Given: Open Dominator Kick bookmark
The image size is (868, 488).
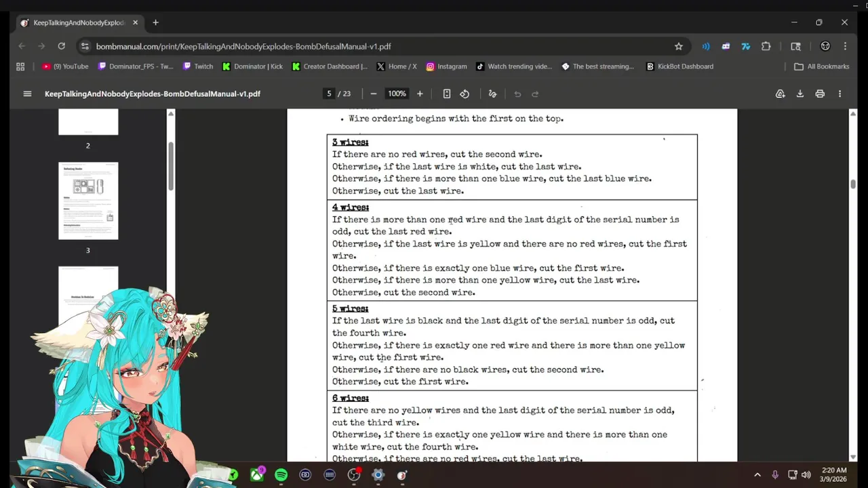Looking at the screenshot, I should point(252,66).
